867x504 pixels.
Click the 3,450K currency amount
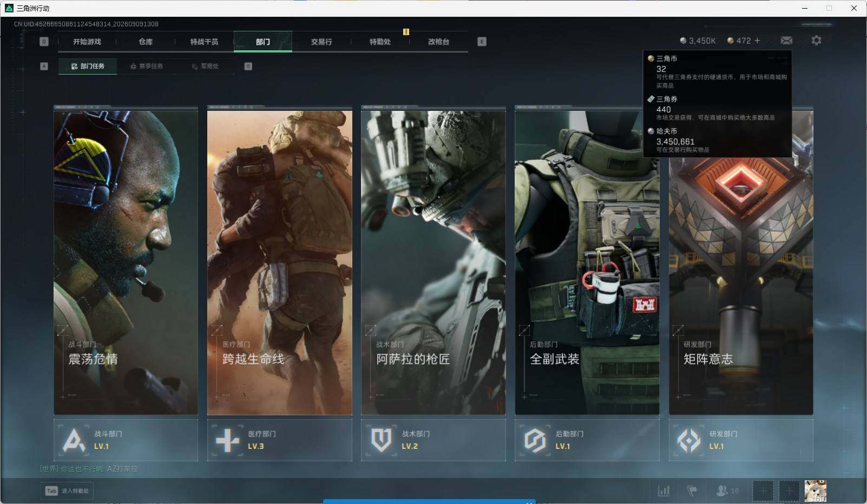click(702, 41)
